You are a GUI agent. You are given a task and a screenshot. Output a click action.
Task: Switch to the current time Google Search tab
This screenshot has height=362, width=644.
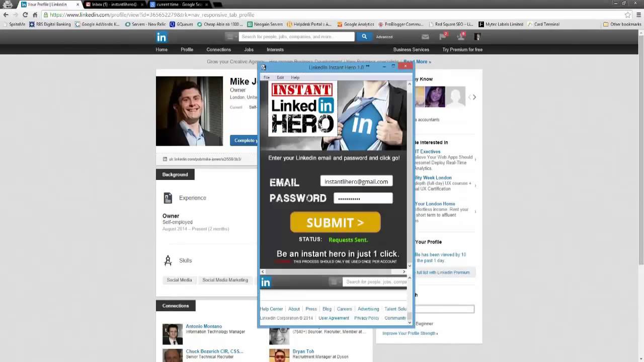click(179, 5)
